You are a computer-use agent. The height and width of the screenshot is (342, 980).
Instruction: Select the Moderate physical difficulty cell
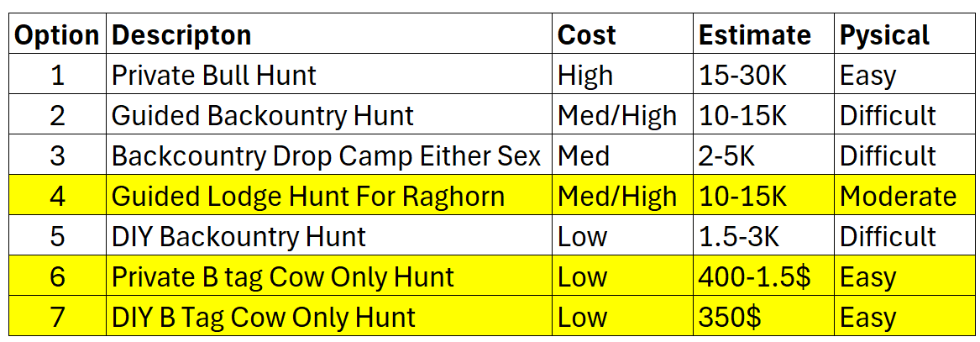click(x=898, y=196)
